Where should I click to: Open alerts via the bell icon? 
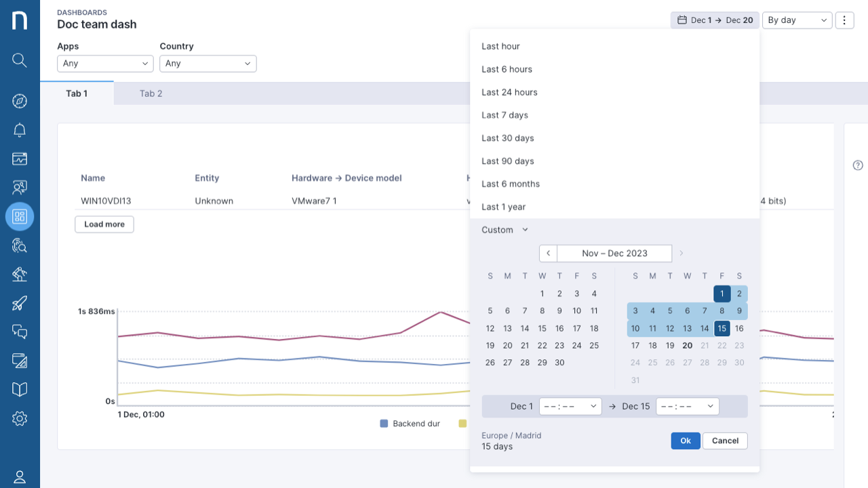(20, 130)
